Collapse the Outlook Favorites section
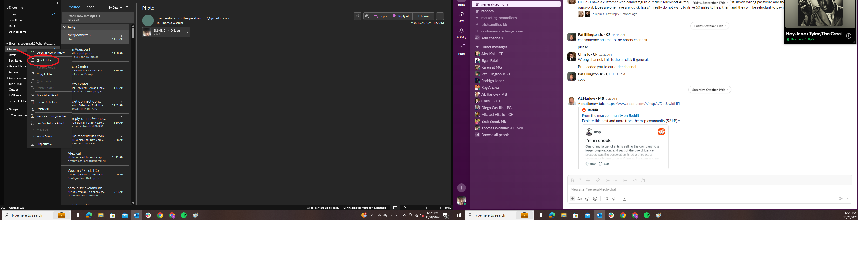Image resolution: width=868 pixels, height=260 pixels. point(7,8)
